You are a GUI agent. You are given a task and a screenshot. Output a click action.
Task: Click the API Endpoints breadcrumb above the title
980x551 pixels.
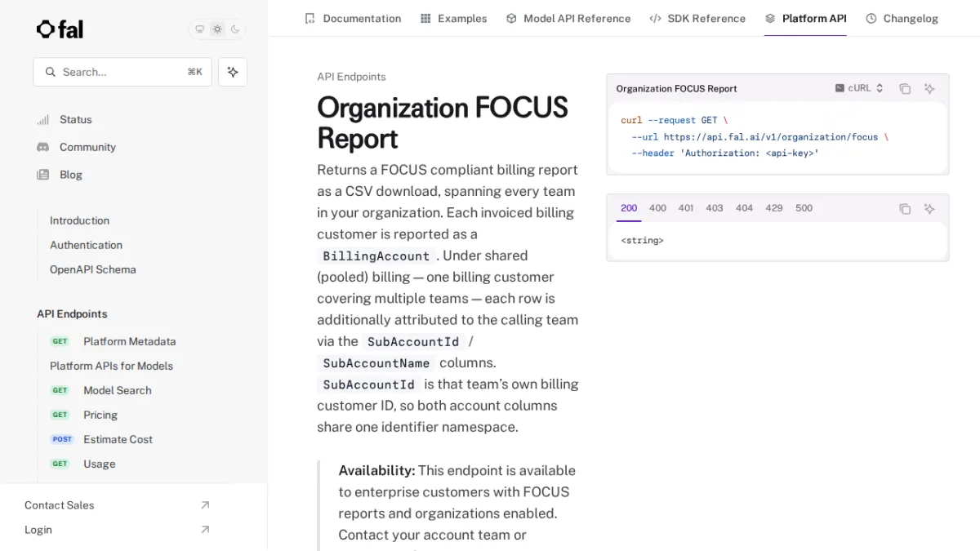[351, 77]
